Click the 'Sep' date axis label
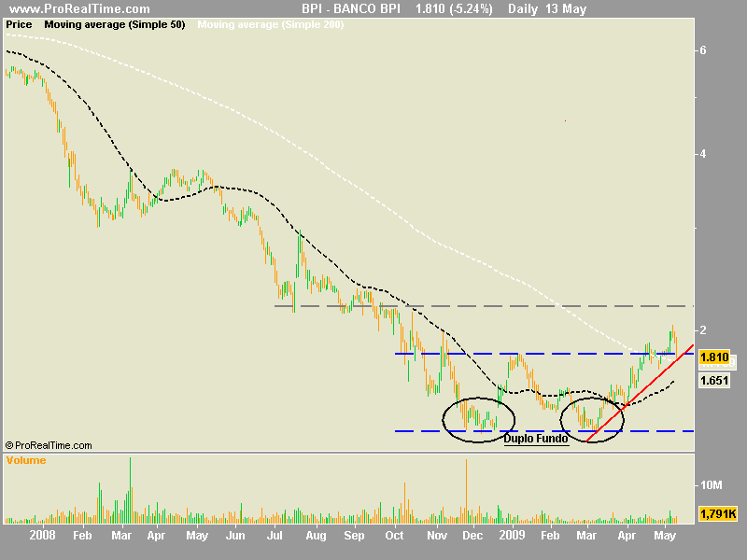 click(x=354, y=535)
